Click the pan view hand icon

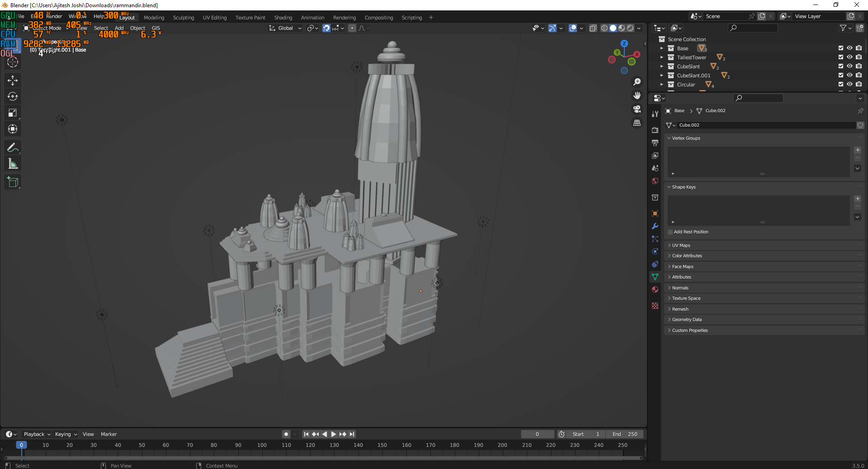point(637,95)
